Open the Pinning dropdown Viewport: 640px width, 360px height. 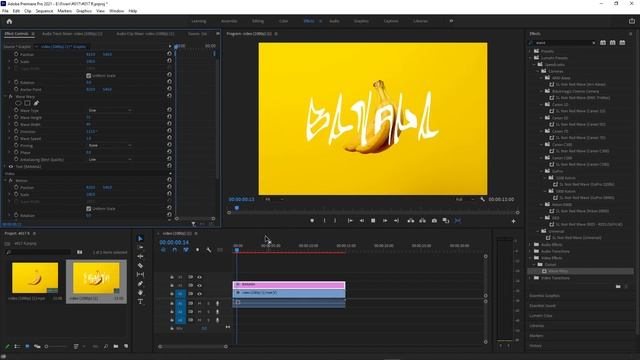109,145
